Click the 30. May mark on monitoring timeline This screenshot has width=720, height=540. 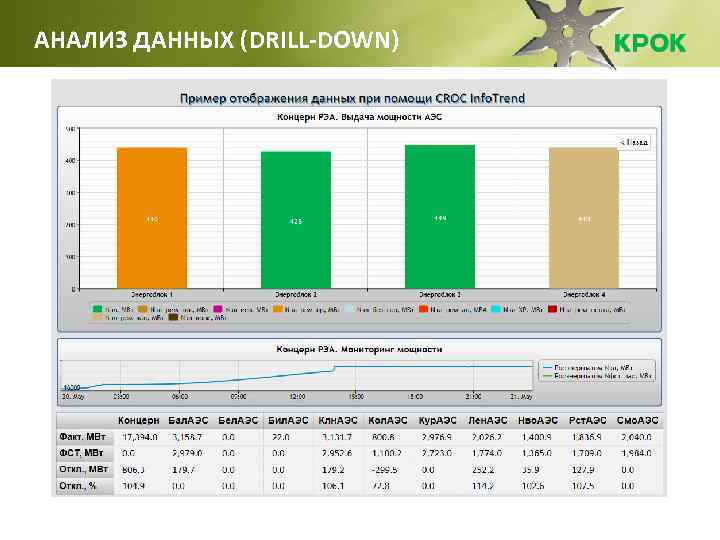pyautogui.click(x=73, y=396)
